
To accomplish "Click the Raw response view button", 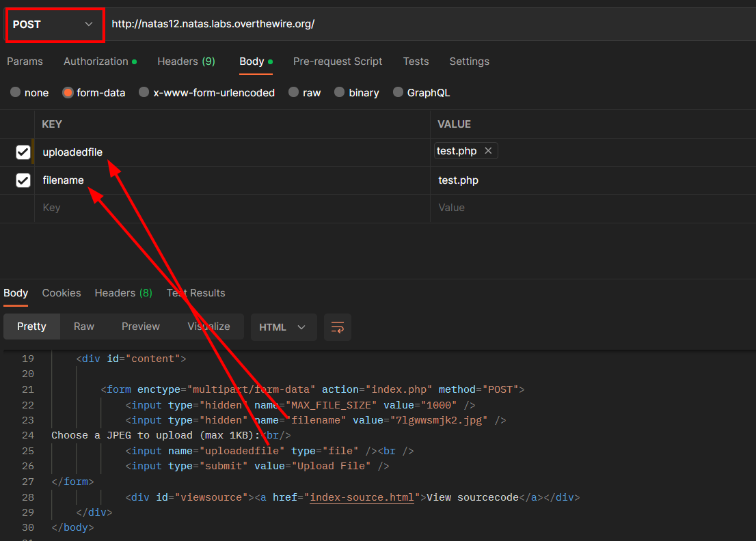I will coord(84,327).
